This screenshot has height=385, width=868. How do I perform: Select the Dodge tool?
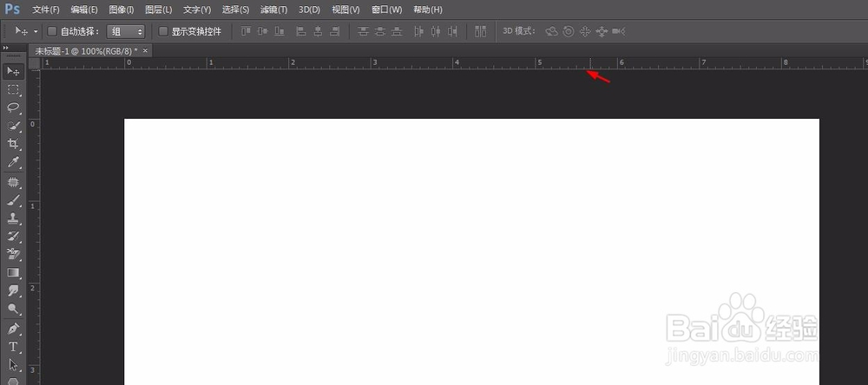[13, 310]
